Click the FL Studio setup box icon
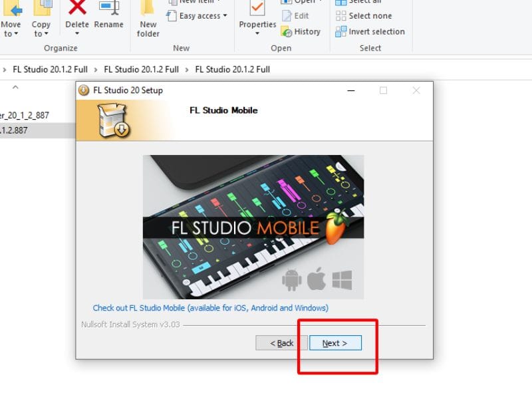Image resolution: width=532 pixels, height=399 pixels. [x=113, y=120]
